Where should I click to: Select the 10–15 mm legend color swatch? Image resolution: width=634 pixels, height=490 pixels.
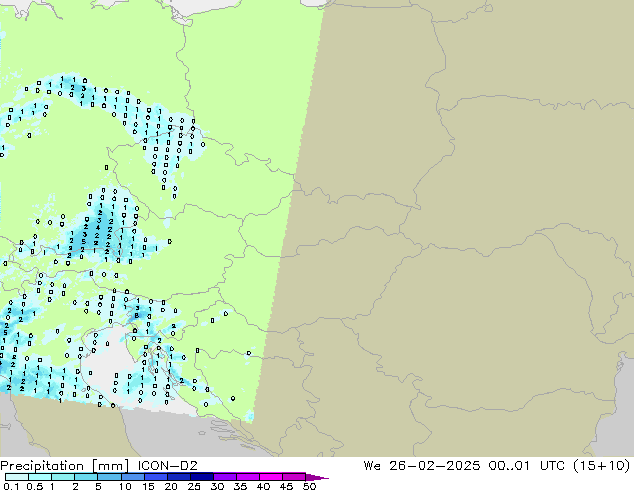click(132, 477)
